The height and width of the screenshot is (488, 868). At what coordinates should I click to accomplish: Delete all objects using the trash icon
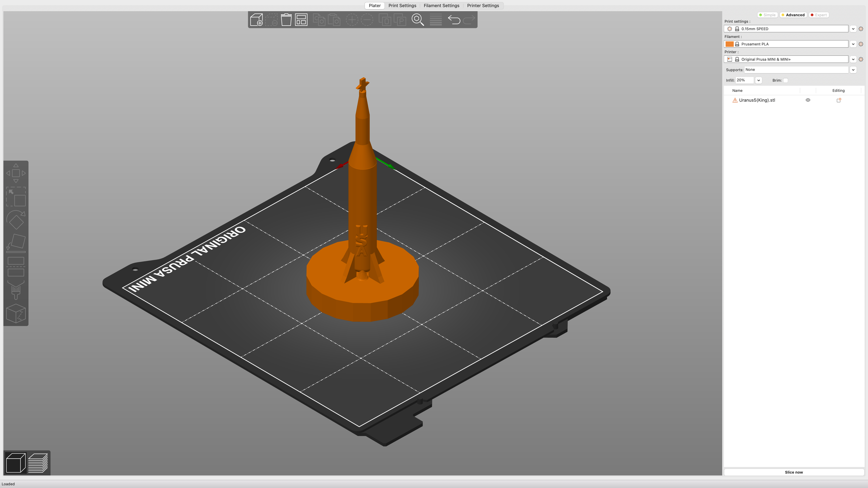click(286, 19)
